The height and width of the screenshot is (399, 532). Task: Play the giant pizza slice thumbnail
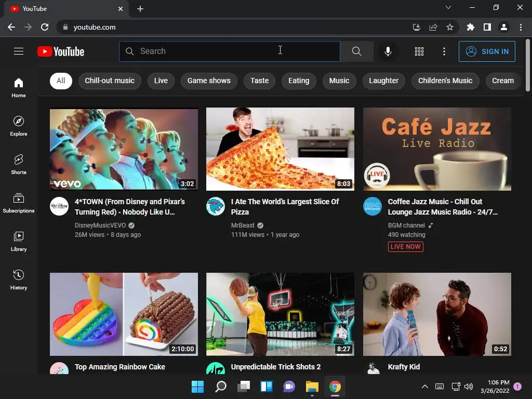280,149
